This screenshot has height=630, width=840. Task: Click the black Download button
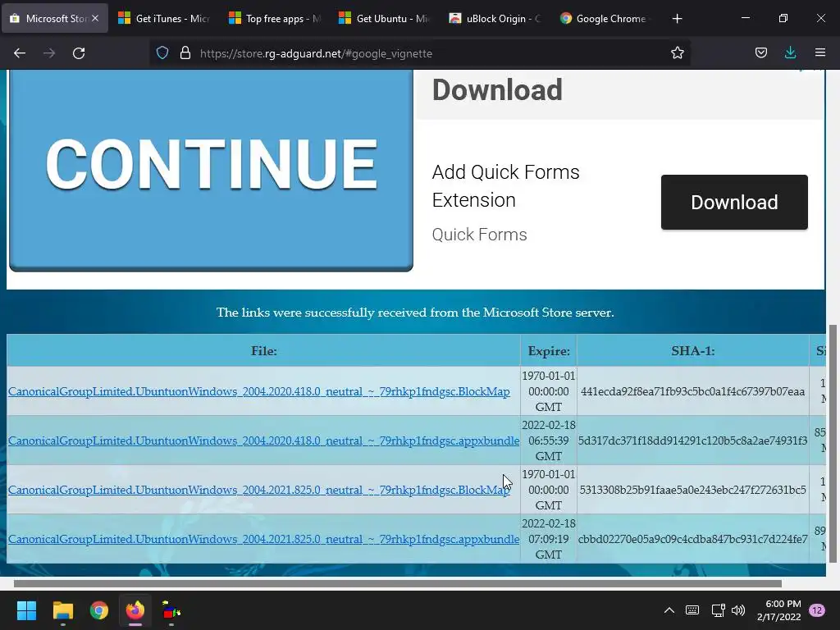click(734, 202)
